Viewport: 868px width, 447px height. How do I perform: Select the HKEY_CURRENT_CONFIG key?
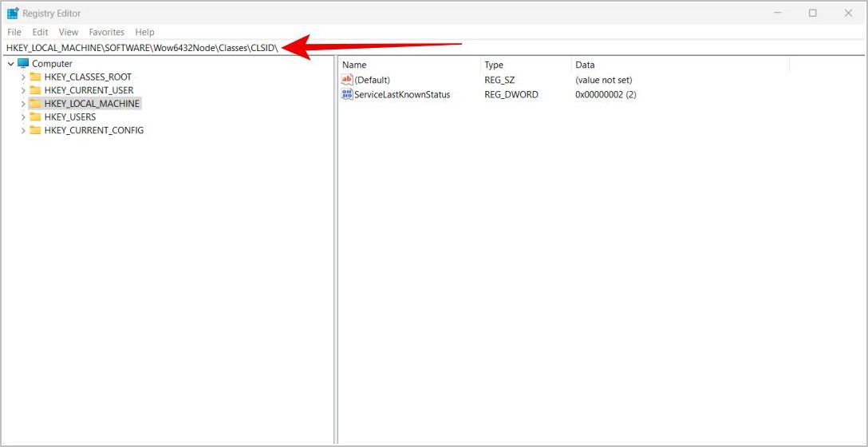coord(94,131)
